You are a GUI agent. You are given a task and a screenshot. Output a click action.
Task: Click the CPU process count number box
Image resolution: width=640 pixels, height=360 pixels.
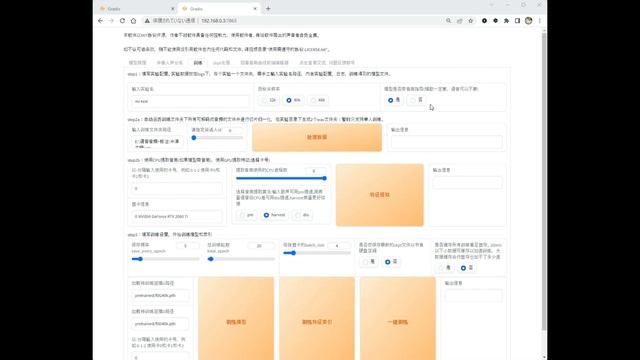point(316,171)
